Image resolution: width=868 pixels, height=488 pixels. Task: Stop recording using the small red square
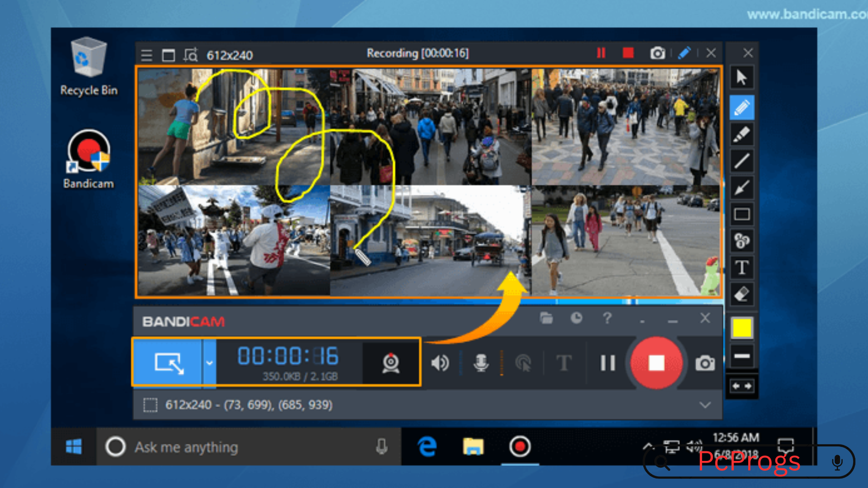(x=628, y=53)
